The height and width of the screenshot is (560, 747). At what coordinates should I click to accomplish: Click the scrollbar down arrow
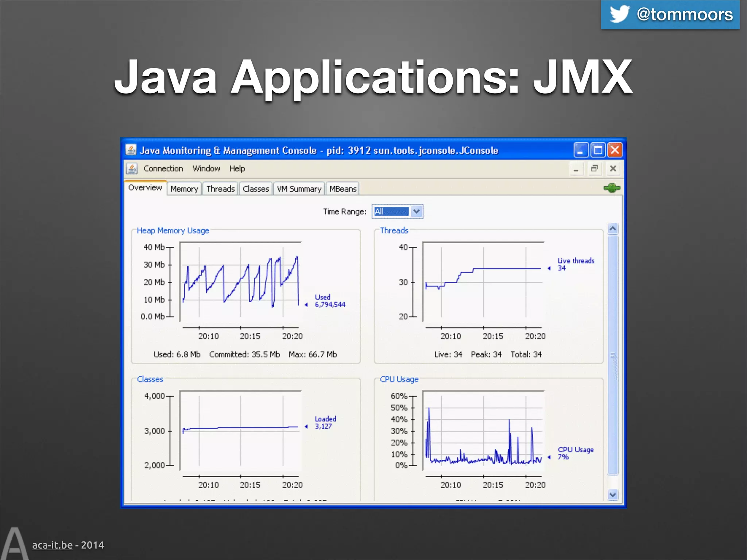pyautogui.click(x=613, y=495)
